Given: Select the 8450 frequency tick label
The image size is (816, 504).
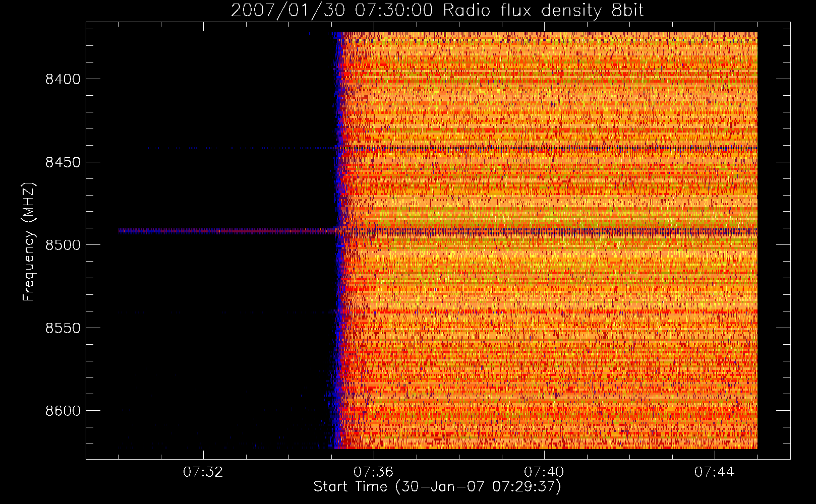Looking at the screenshot, I should 63,162.
